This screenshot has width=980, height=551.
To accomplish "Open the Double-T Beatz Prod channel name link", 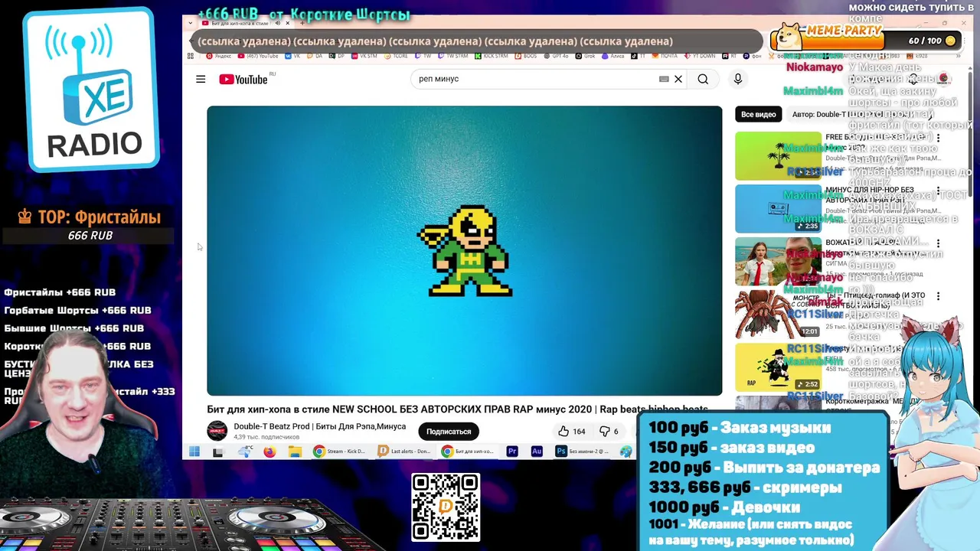I will pos(320,426).
